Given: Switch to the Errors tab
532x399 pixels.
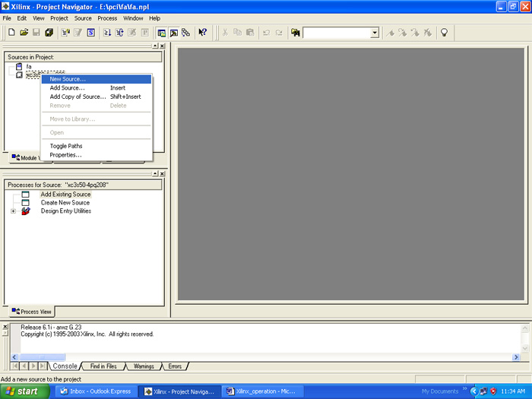Looking at the screenshot, I should 175,366.
